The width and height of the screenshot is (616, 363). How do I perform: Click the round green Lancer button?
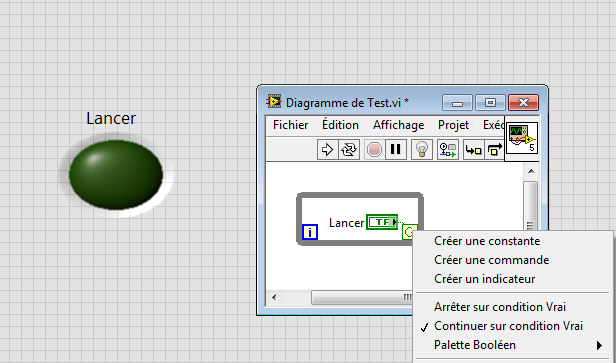tap(116, 175)
